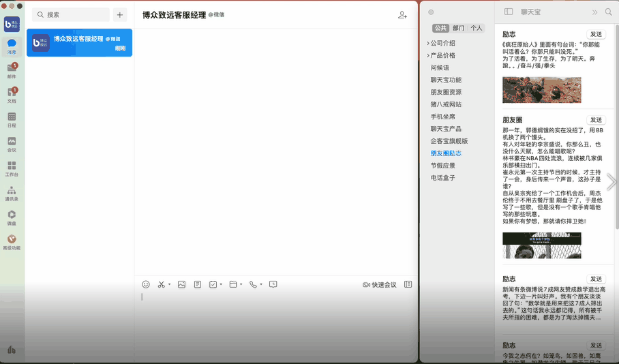Click the 搜索 search field

[71, 14]
